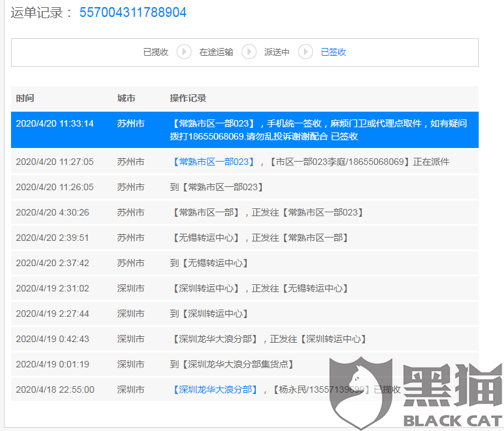Image resolution: width=504 pixels, height=431 pixels.
Task: Click 苏州市 city cell in 2:37:42 row
Action: (x=131, y=264)
